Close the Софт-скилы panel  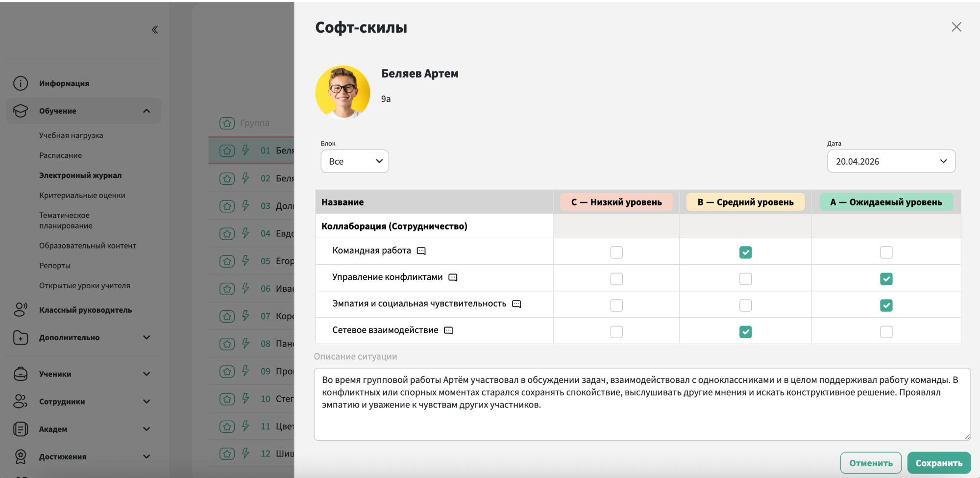(956, 27)
